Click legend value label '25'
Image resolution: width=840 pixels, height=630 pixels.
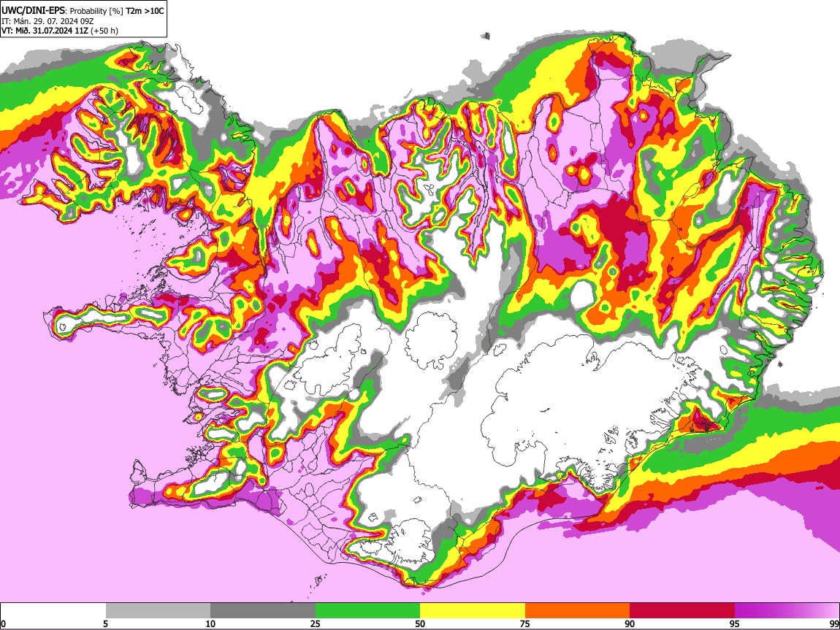pyautogui.click(x=315, y=623)
